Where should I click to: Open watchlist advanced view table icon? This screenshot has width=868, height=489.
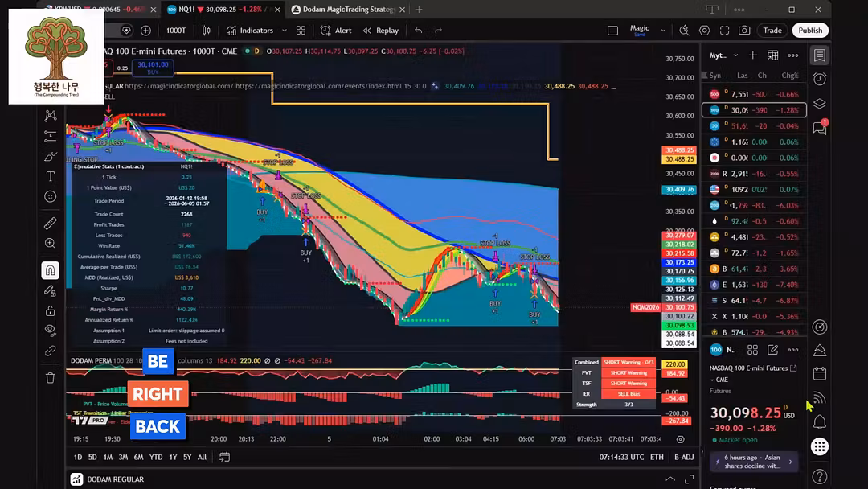coord(773,55)
